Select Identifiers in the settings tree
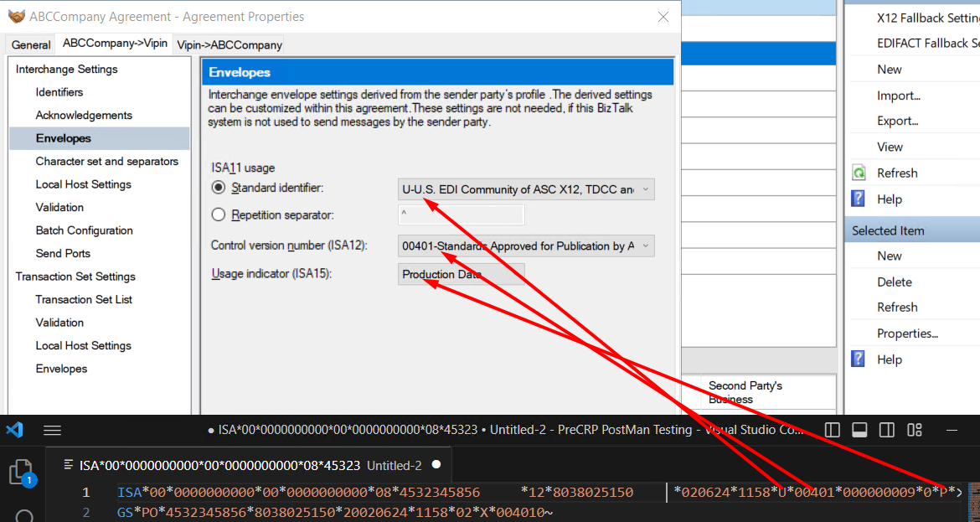Viewport: 980px width, 522px height. (x=59, y=92)
